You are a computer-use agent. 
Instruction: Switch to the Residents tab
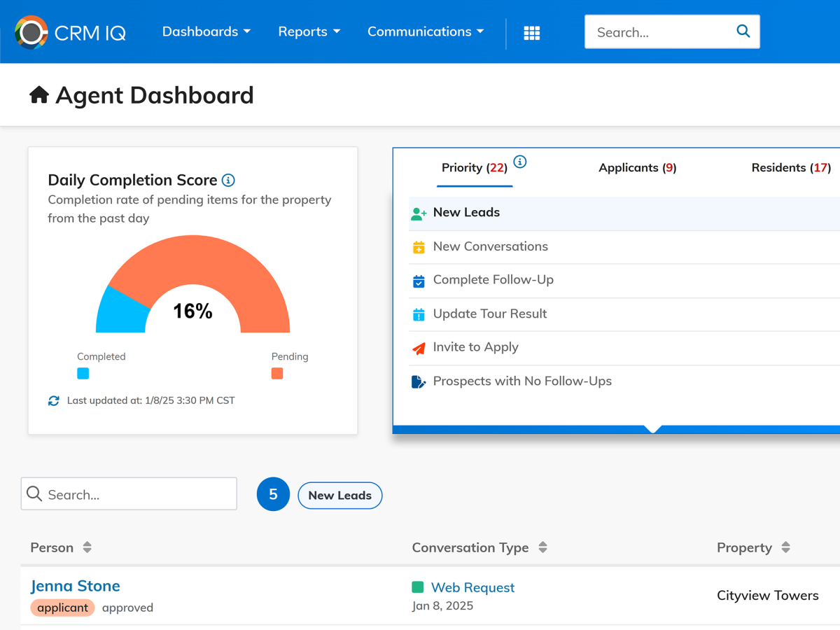tap(790, 168)
